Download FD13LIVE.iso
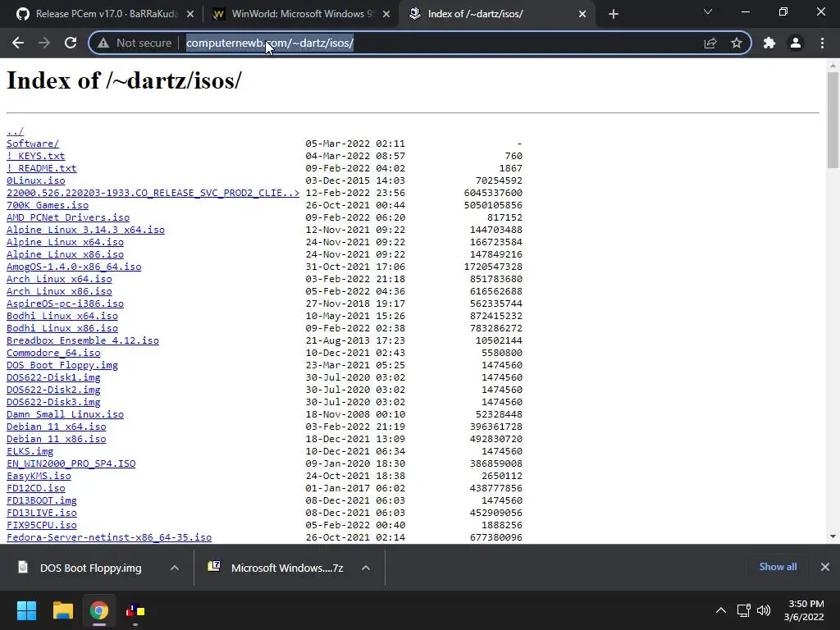The width and height of the screenshot is (840, 630). pyautogui.click(x=42, y=514)
